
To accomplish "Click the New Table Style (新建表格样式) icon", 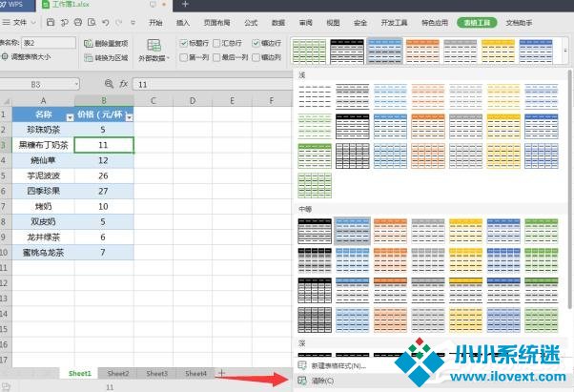I will point(302,365).
